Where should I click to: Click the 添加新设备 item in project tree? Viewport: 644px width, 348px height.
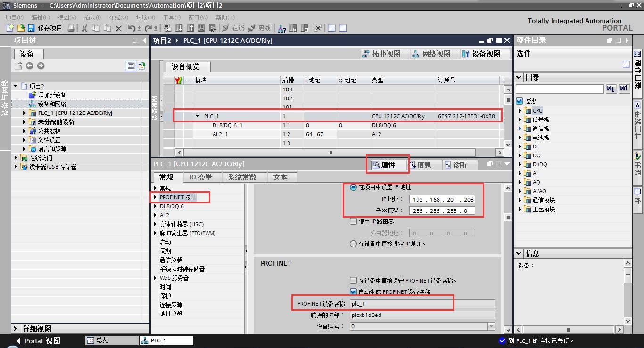52,95
